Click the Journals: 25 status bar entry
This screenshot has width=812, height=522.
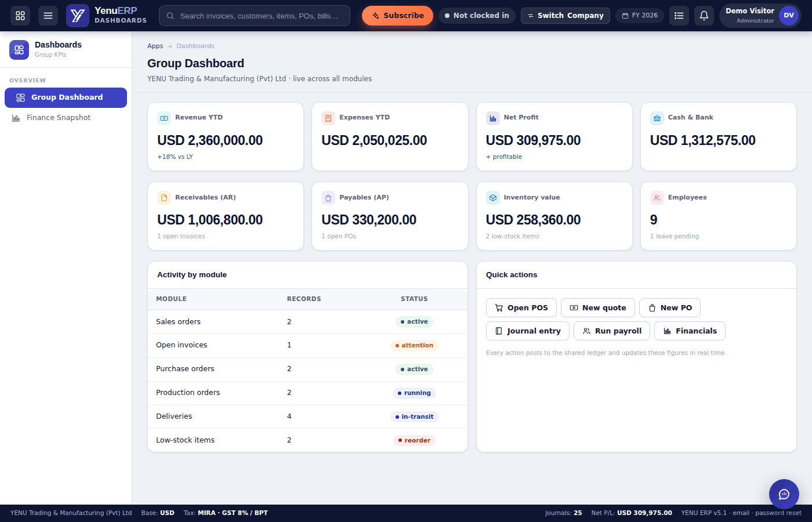point(563,513)
